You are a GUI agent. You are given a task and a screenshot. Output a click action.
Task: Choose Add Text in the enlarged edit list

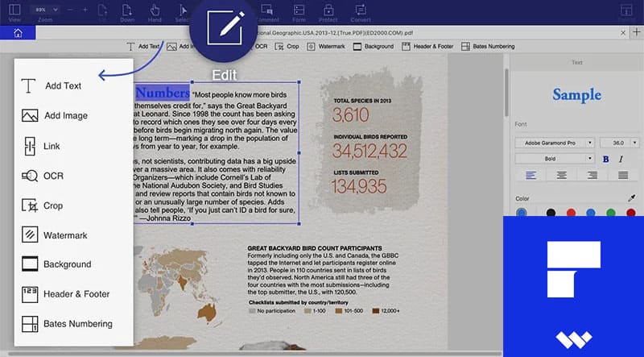pos(52,86)
